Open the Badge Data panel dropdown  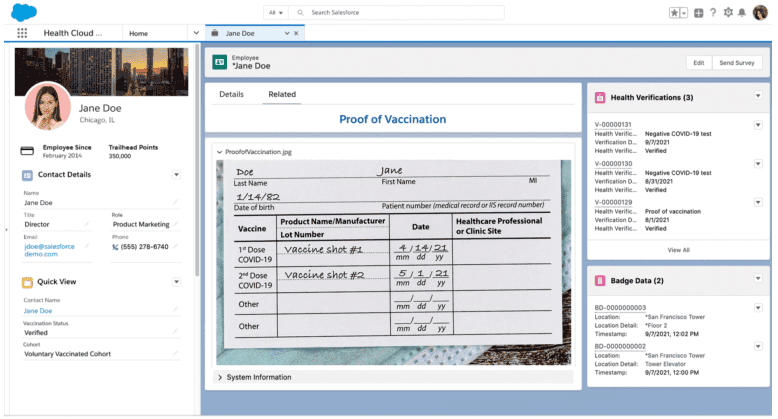[x=758, y=279]
